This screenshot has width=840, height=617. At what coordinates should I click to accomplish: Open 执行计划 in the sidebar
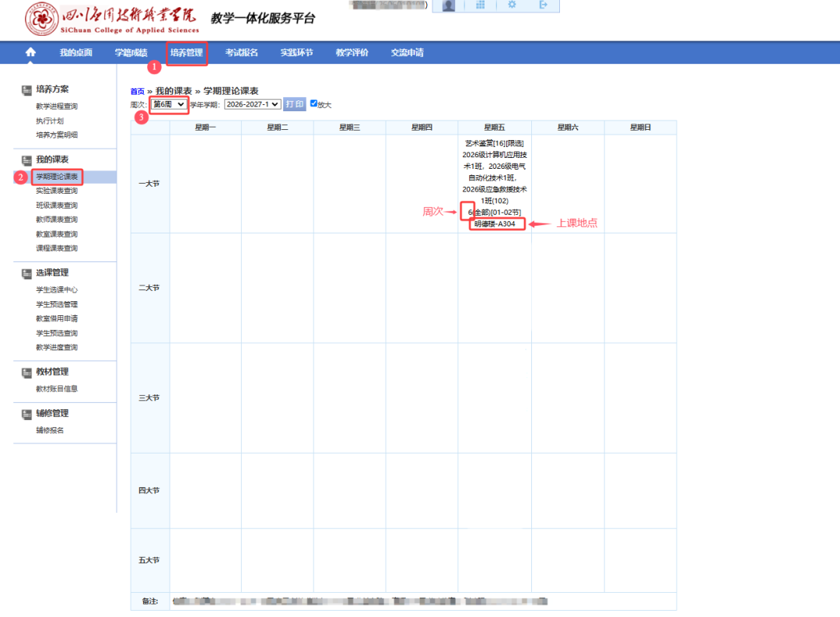tap(50, 121)
